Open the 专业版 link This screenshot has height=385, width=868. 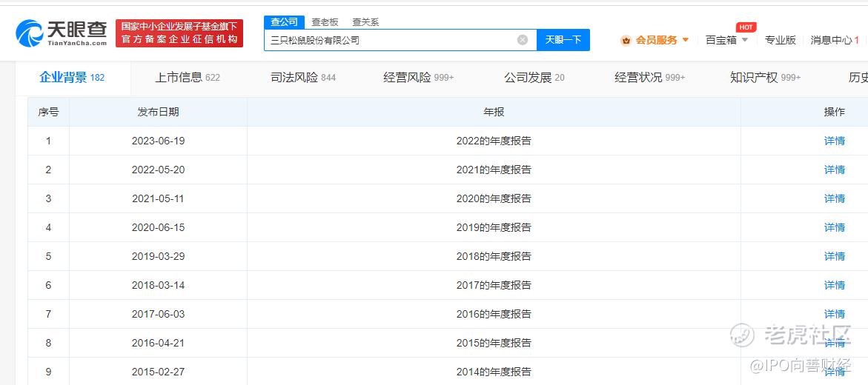[x=780, y=40]
